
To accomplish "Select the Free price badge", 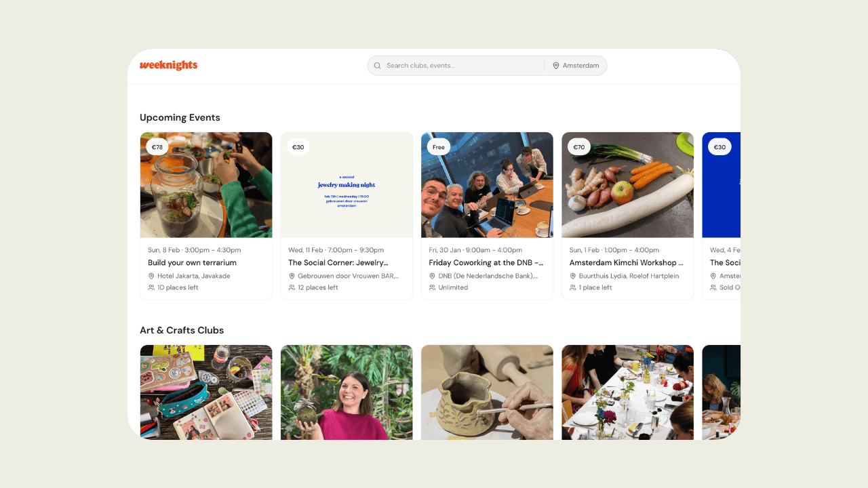I will (439, 147).
